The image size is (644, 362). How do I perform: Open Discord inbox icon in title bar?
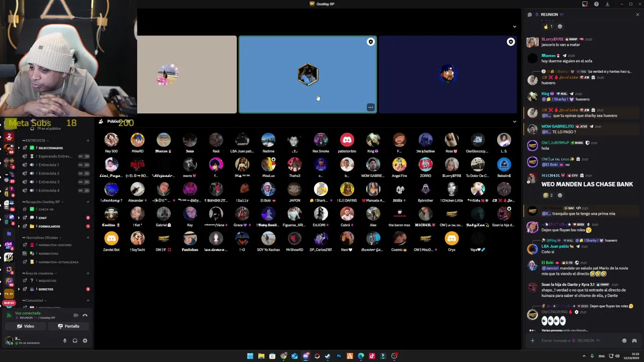pos(585,4)
